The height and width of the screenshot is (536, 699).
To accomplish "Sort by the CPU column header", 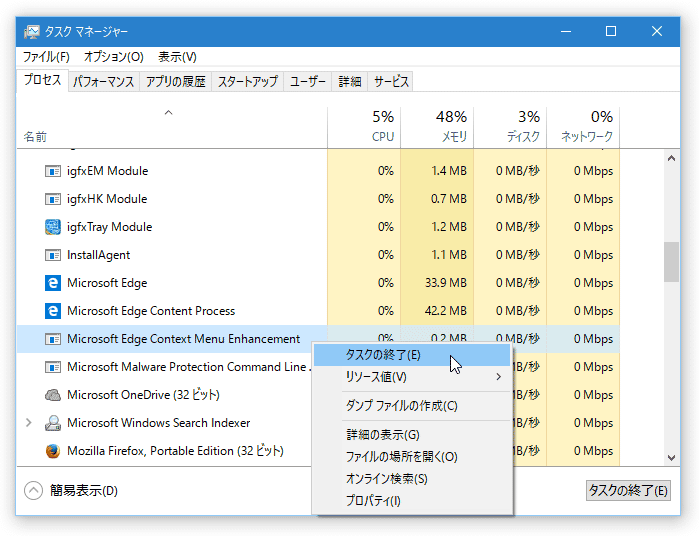I will (364, 127).
